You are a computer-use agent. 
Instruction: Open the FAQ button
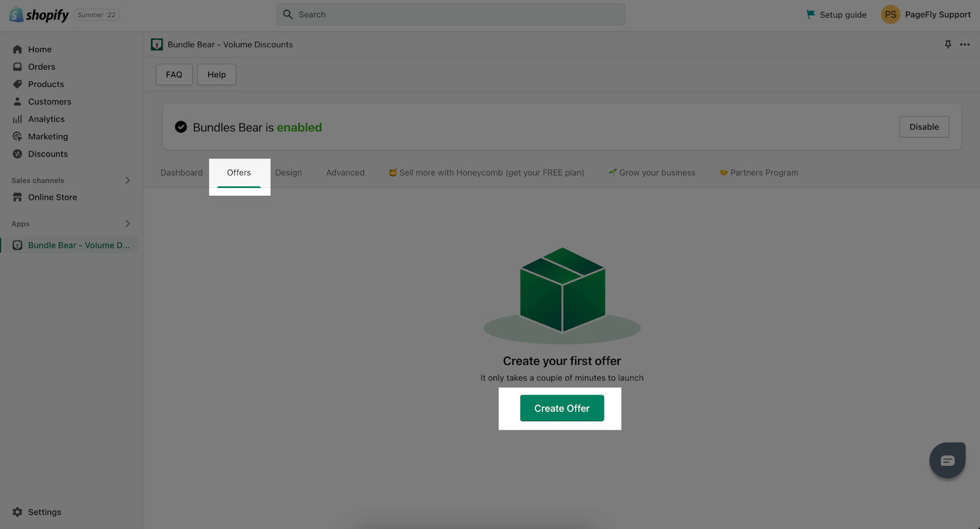pos(174,75)
